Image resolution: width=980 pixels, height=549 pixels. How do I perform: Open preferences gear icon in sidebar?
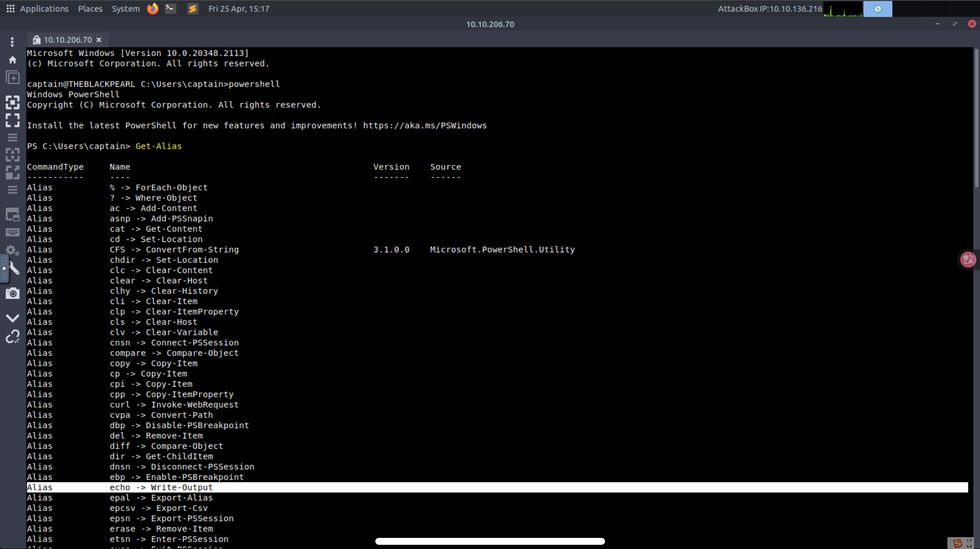(12, 250)
